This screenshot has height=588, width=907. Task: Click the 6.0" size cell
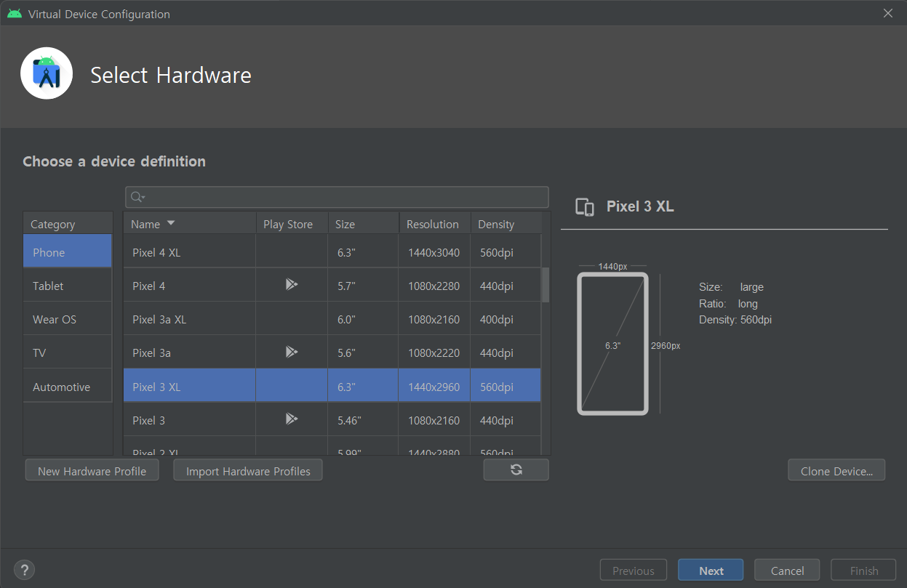click(x=363, y=319)
